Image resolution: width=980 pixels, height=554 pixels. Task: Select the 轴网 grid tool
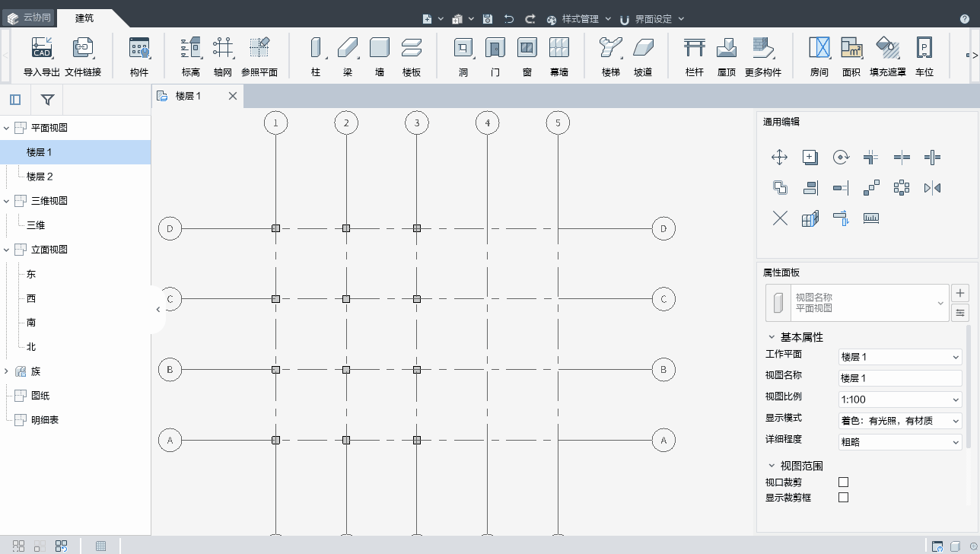pyautogui.click(x=223, y=56)
